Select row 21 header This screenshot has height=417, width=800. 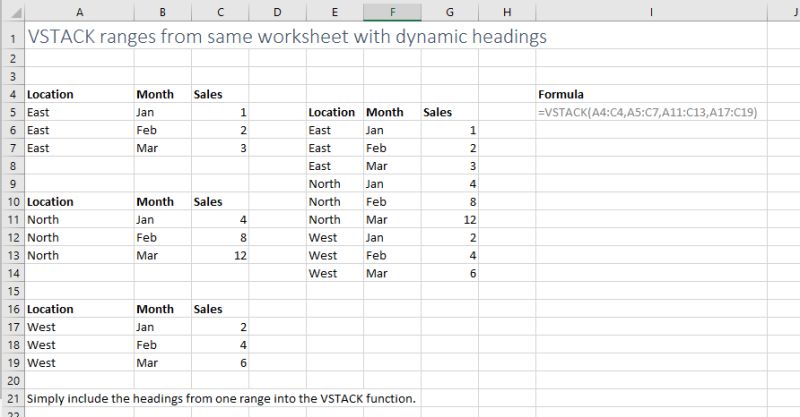13,399
